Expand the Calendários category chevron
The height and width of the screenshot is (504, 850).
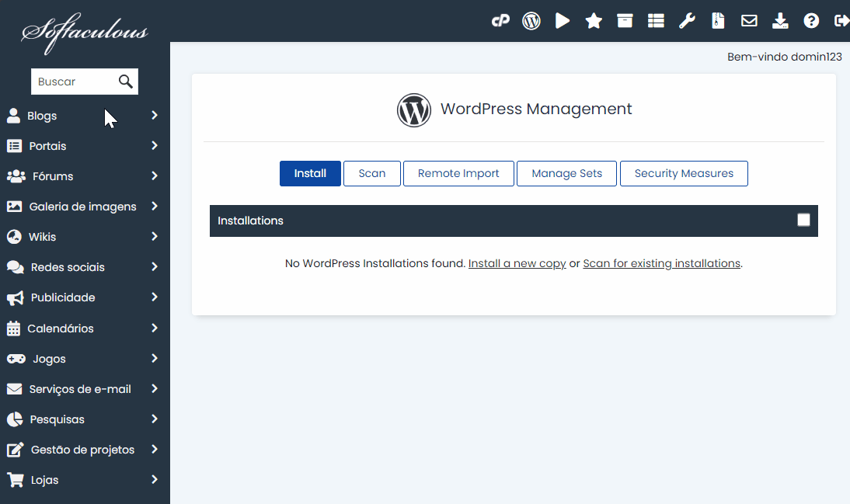(155, 328)
